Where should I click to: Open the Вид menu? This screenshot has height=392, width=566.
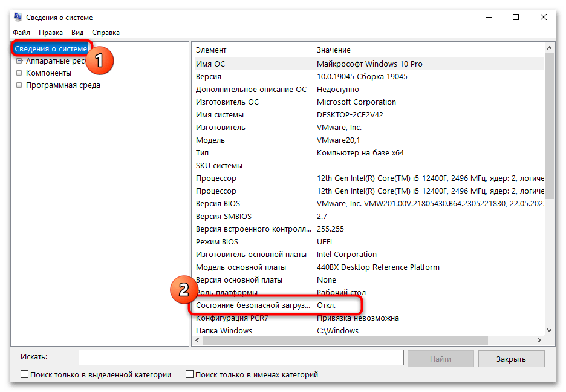tap(77, 32)
